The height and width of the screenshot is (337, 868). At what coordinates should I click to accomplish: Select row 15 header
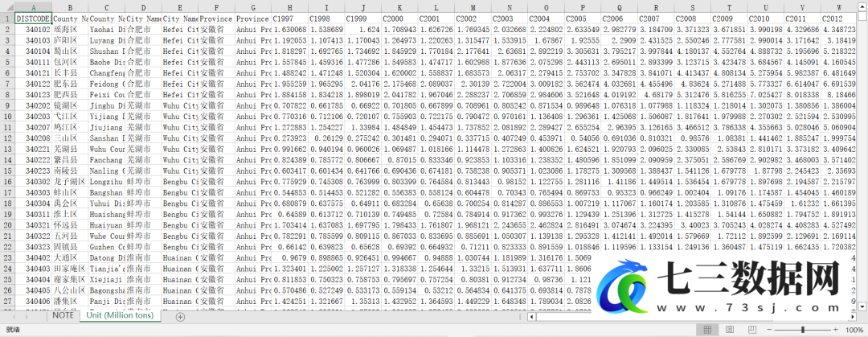click(6, 171)
